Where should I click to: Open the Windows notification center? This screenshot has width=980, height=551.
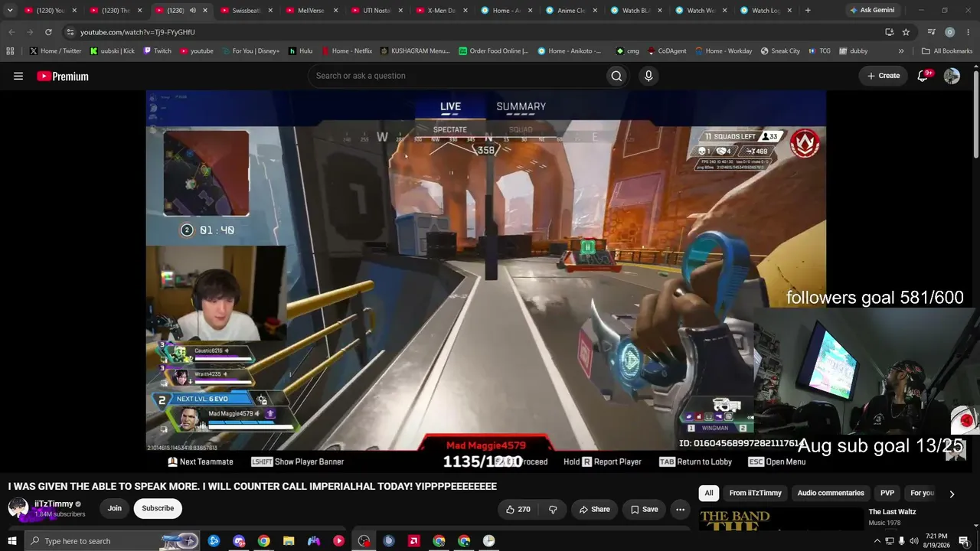point(964,541)
